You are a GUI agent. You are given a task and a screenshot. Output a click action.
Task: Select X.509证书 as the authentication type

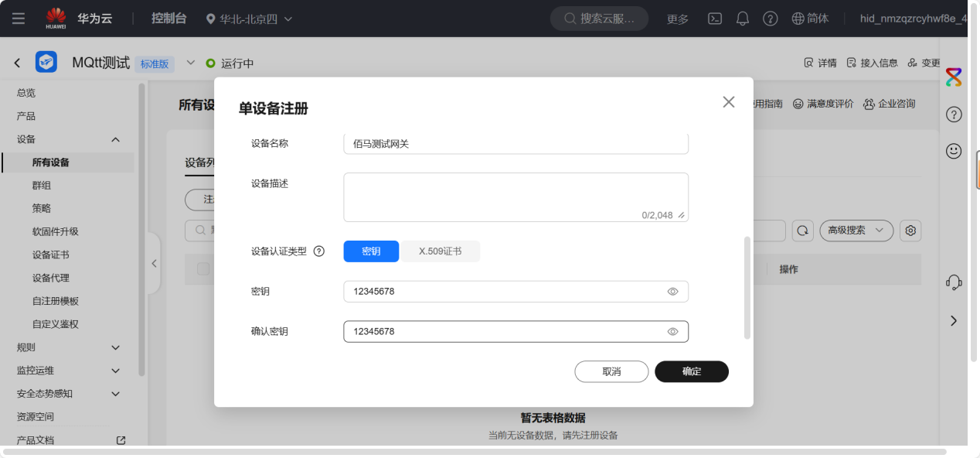[x=440, y=251]
